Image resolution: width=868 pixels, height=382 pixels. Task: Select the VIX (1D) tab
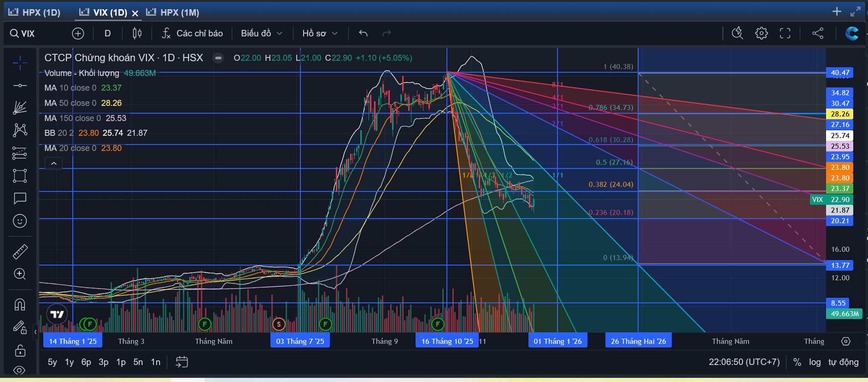(104, 12)
